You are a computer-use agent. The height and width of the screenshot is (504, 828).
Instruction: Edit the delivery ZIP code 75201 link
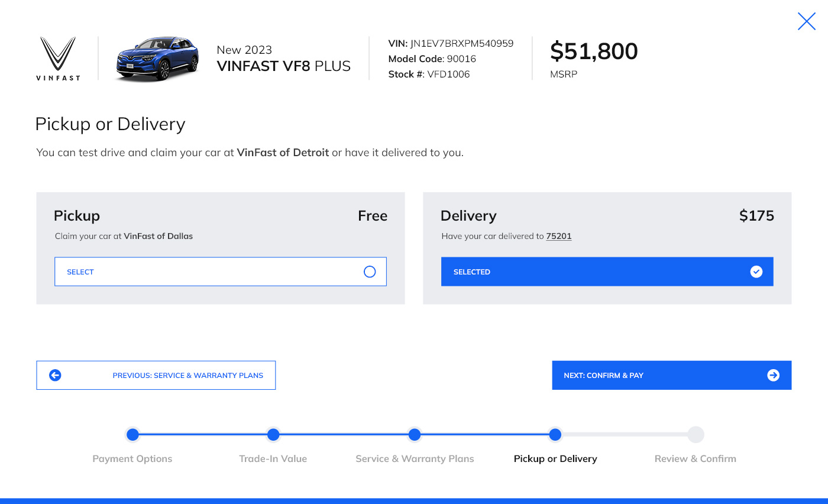559,236
